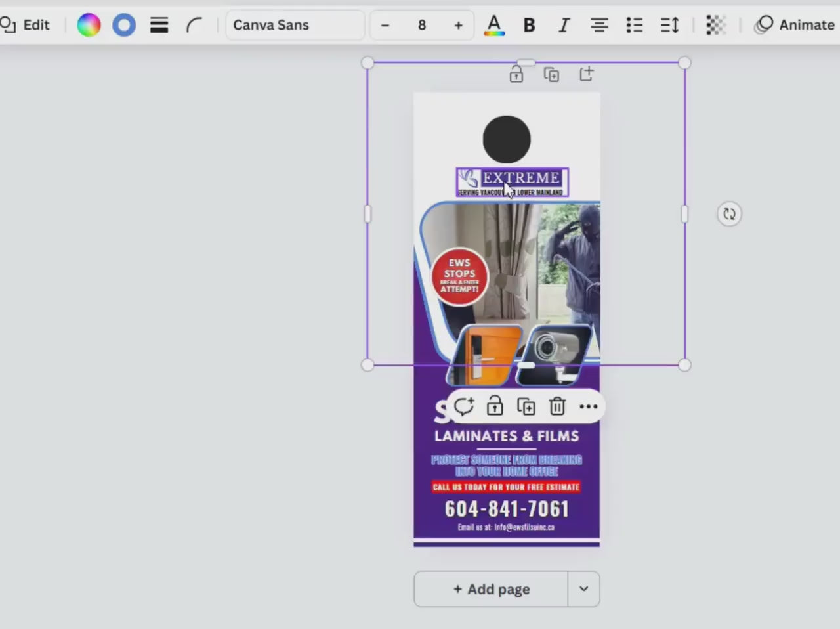Image resolution: width=840 pixels, height=629 pixels.
Task: Click the duplicate page icon above page
Action: coord(551,75)
